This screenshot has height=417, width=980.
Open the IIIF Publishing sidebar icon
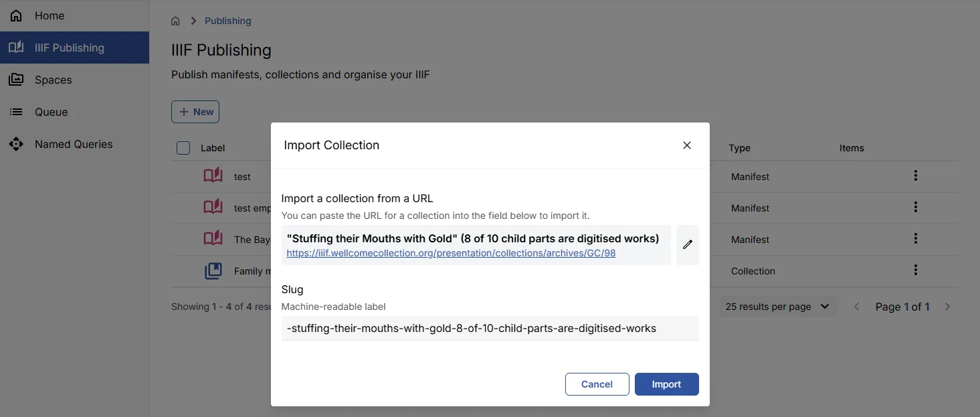click(x=16, y=47)
